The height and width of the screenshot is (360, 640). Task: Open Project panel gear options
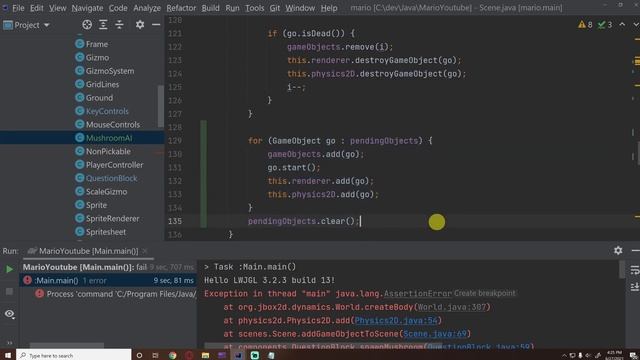click(140, 25)
